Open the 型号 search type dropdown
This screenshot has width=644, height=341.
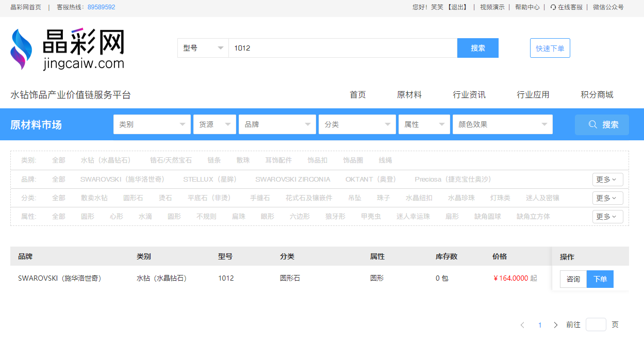tap(203, 48)
